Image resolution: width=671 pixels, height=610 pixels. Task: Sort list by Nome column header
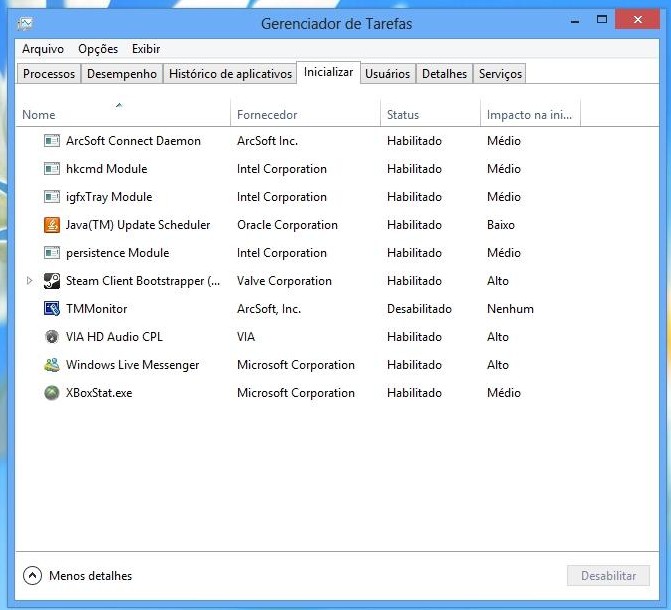pos(39,115)
